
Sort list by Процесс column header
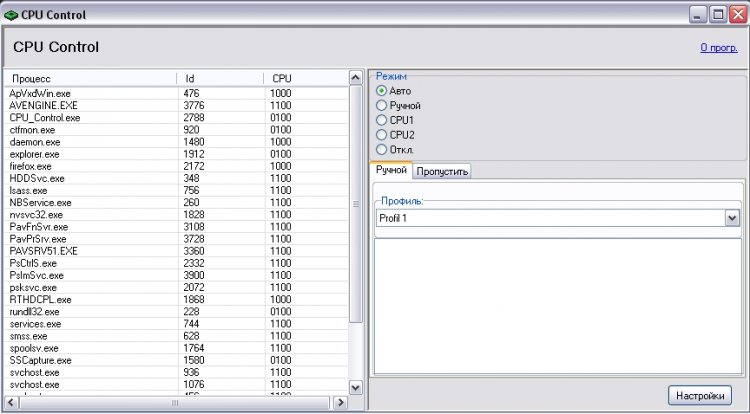point(90,78)
